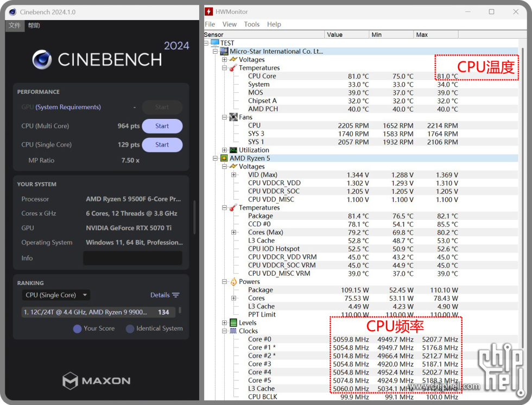Expand the VID (Max) voltage entry
The width and height of the screenshot is (532, 405).
233,175
